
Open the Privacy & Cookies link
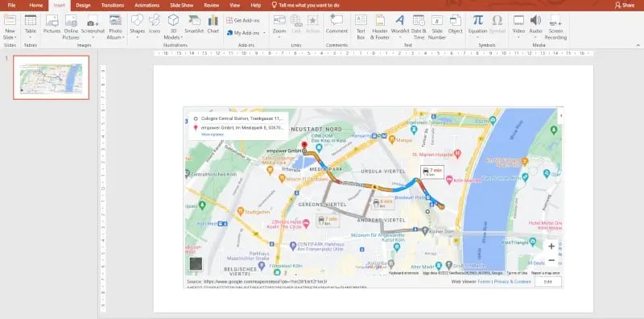tap(512, 282)
